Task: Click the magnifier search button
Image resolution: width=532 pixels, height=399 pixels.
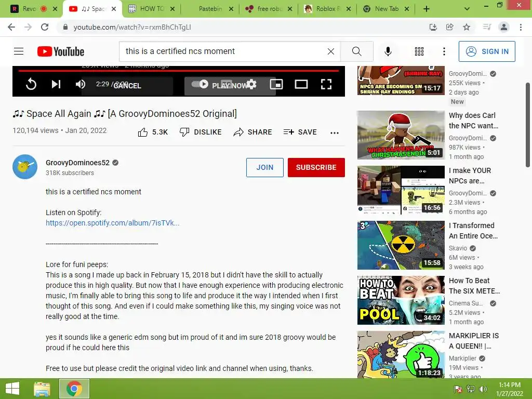Action: pyautogui.click(x=356, y=51)
